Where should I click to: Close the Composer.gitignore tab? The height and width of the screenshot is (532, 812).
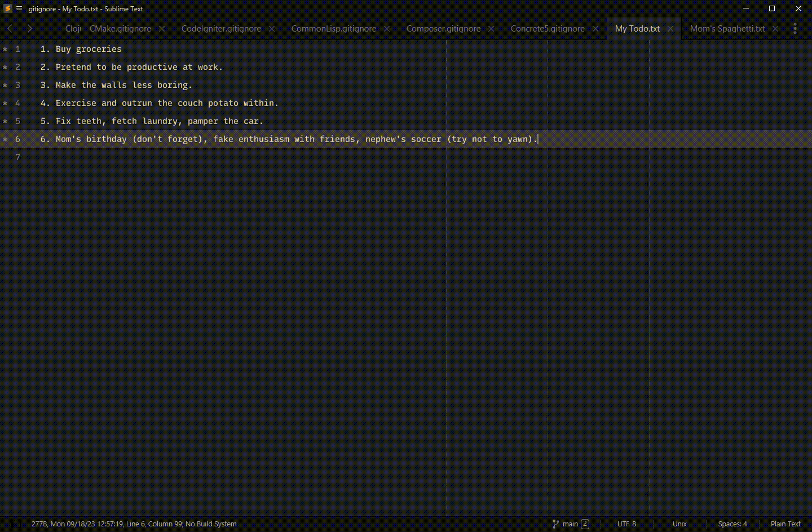(491, 29)
